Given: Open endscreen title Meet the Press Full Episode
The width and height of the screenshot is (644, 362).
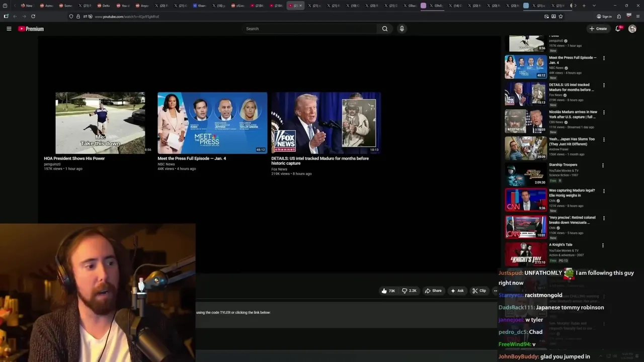Looking at the screenshot, I should click(192, 158).
